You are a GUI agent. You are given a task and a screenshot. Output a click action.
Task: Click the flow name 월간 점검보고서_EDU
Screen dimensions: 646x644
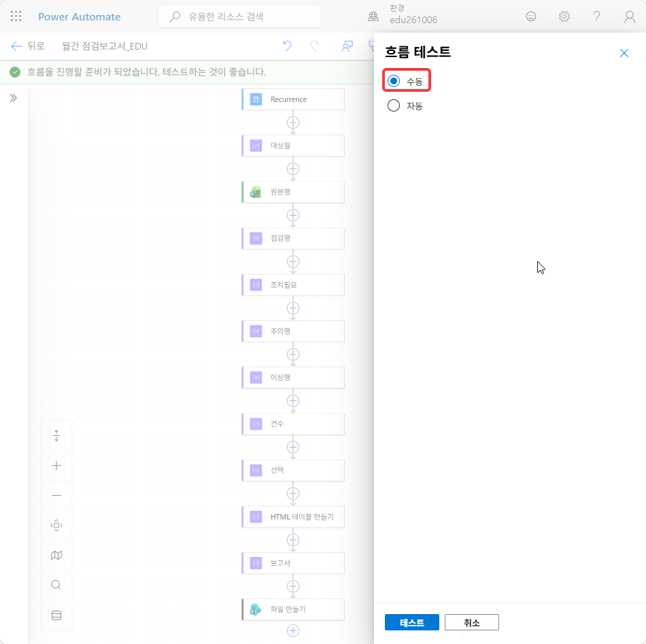105,46
